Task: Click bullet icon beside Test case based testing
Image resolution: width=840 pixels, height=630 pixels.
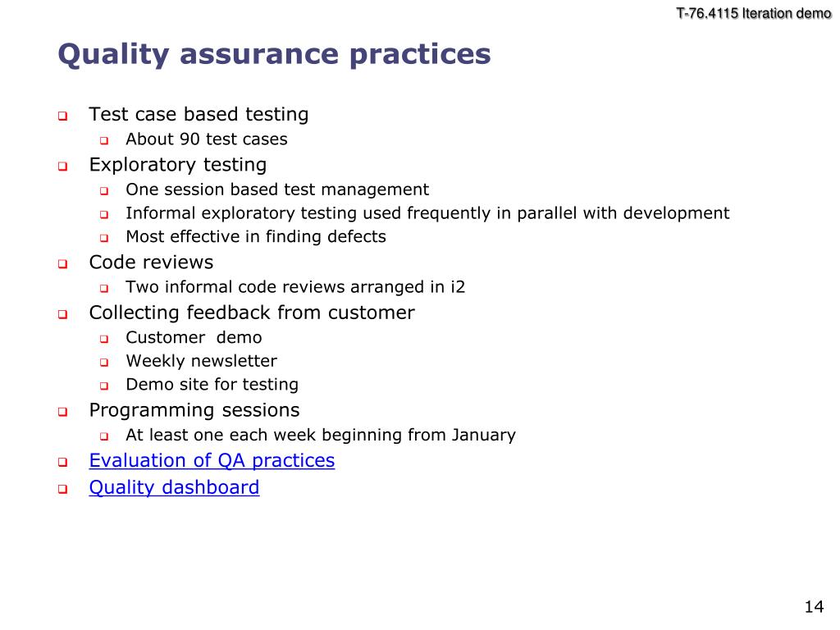Action: pyautogui.click(x=62, y=116)
